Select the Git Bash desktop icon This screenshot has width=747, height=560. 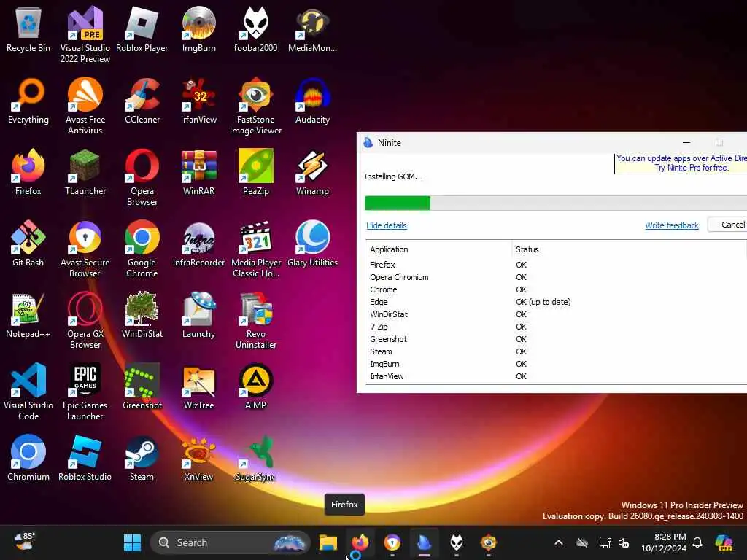[x=28, y=244]
